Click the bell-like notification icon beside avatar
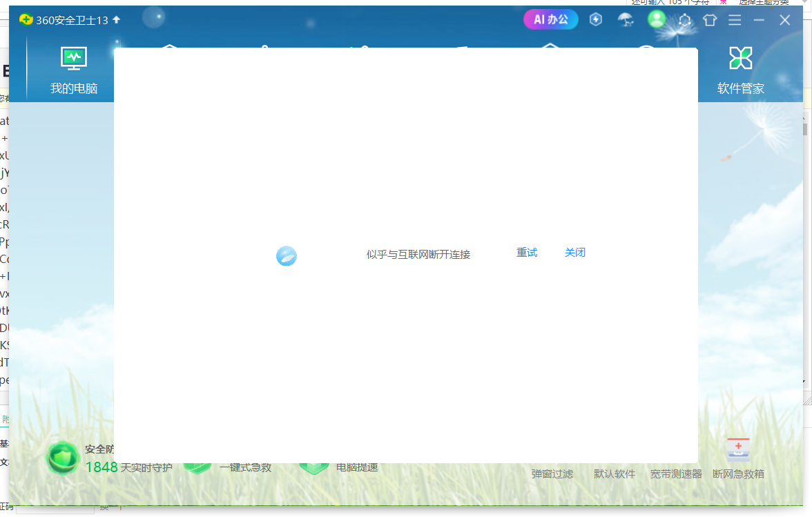The width and height of the screenshot is (812, 517). click(685, 20)
